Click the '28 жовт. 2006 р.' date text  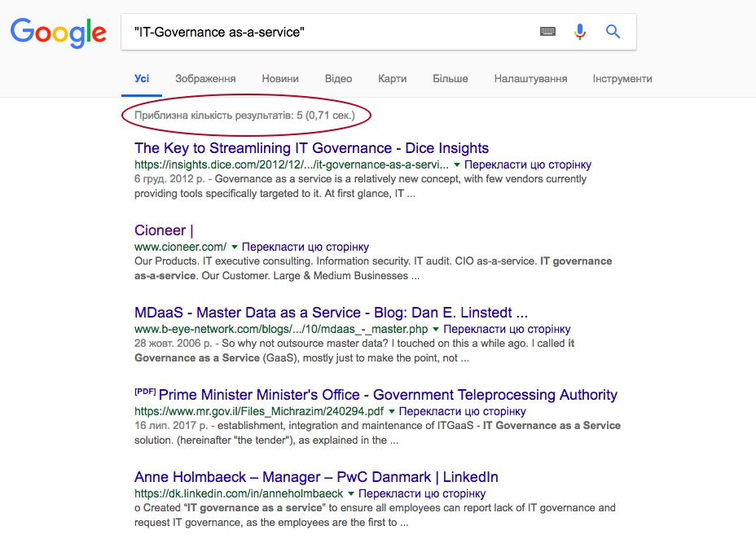point(173,344)
